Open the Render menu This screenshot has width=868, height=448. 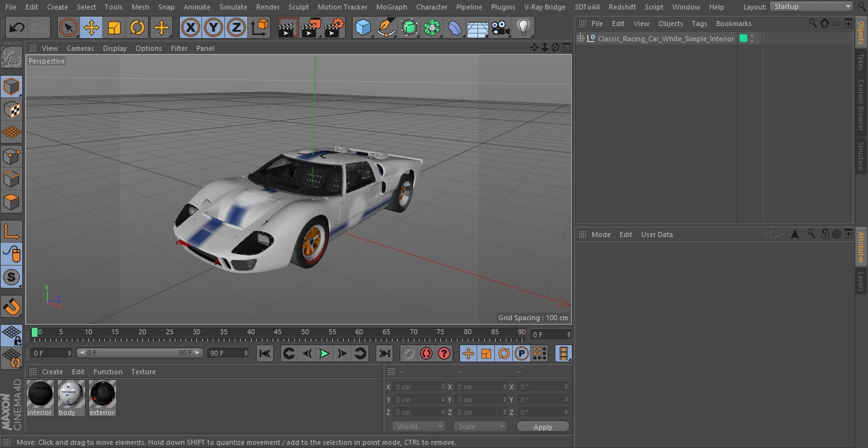click(x=268, y=7)
